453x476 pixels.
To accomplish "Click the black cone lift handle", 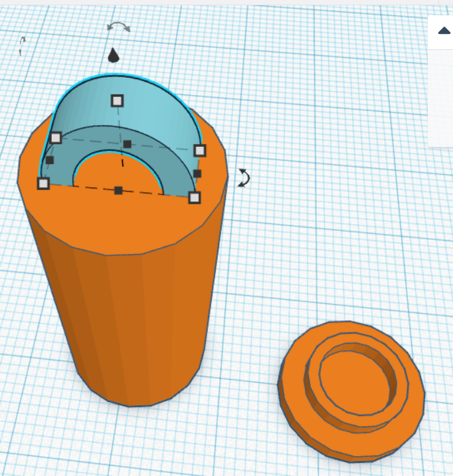I will tap(114, 55).
